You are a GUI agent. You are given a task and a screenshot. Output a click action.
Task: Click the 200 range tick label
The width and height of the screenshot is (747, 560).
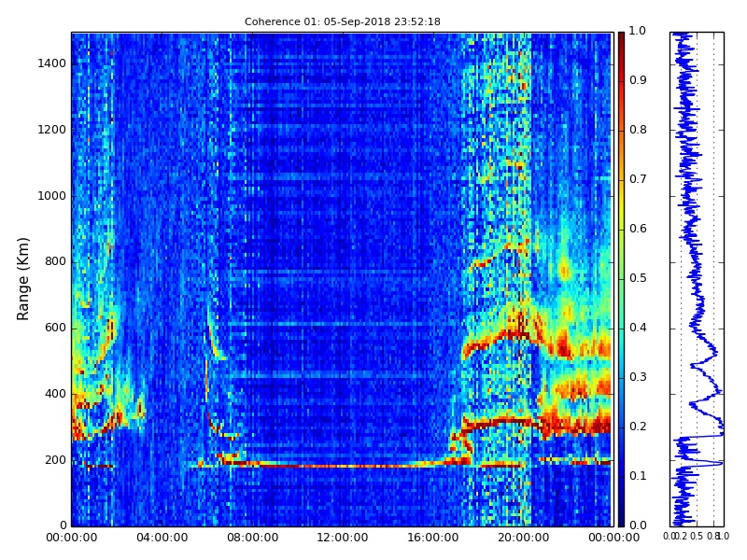55,460
